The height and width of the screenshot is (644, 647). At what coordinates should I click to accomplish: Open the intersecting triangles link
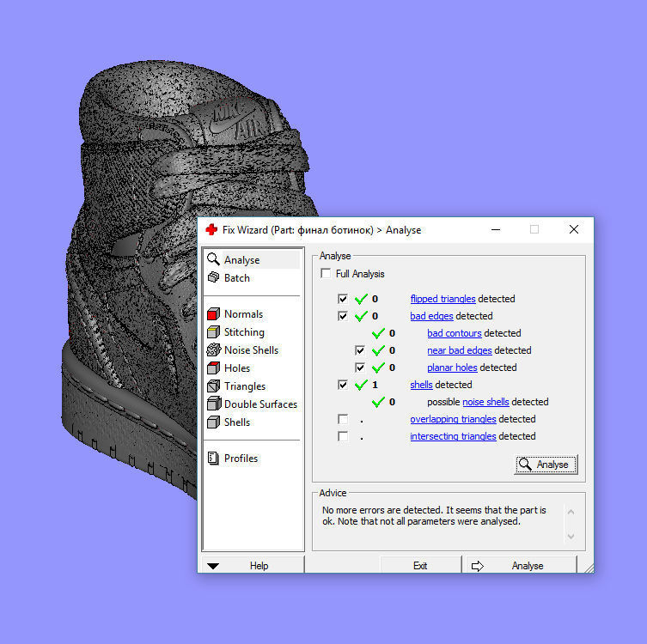[x=453, y=436]
